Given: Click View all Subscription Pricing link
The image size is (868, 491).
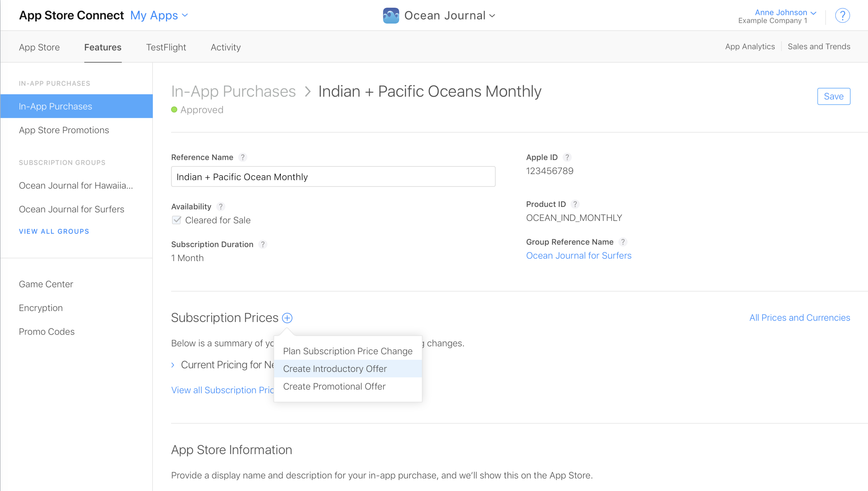Looking at the screenshot, I should click(x=222, y=390).
